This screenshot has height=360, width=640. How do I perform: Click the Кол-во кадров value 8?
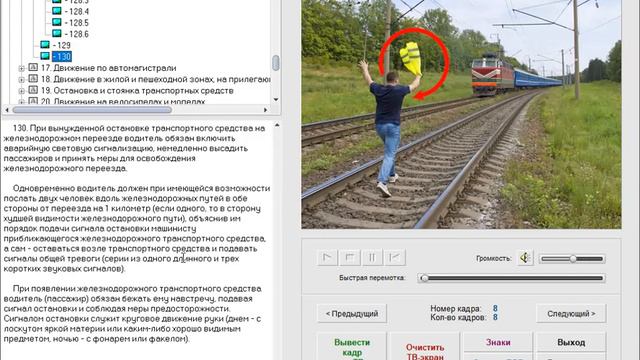click(x=495, y=317)
